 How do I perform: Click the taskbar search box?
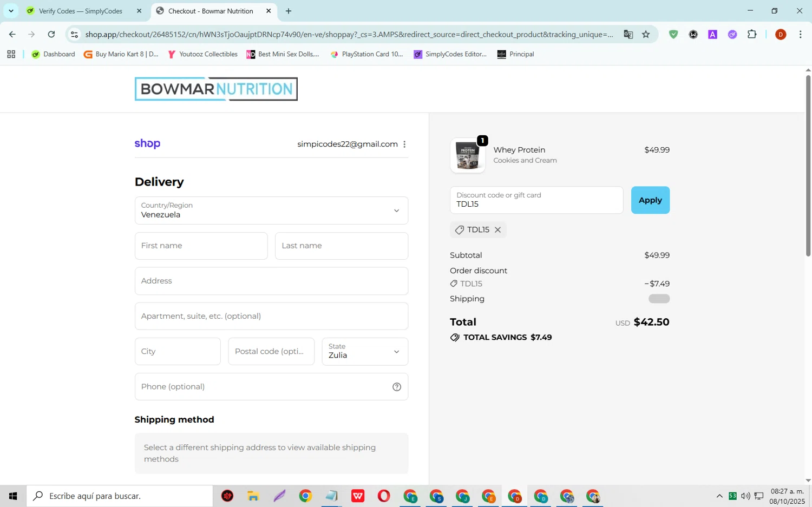(120, 496)
